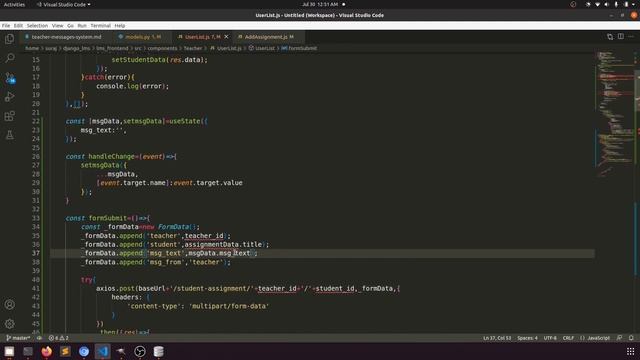The image size is (640, 360).
Task: Open the Testing flask view
Action: tap(10, 135)
